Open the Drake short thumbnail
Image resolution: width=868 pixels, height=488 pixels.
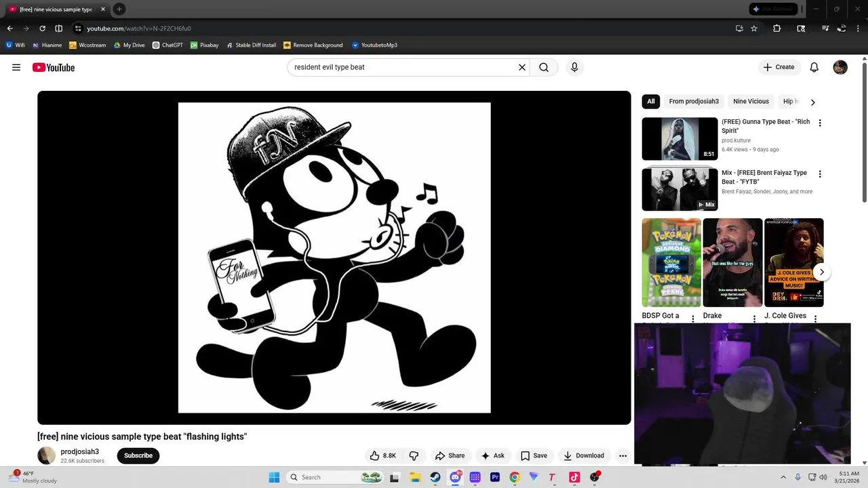tap(732, 262)
